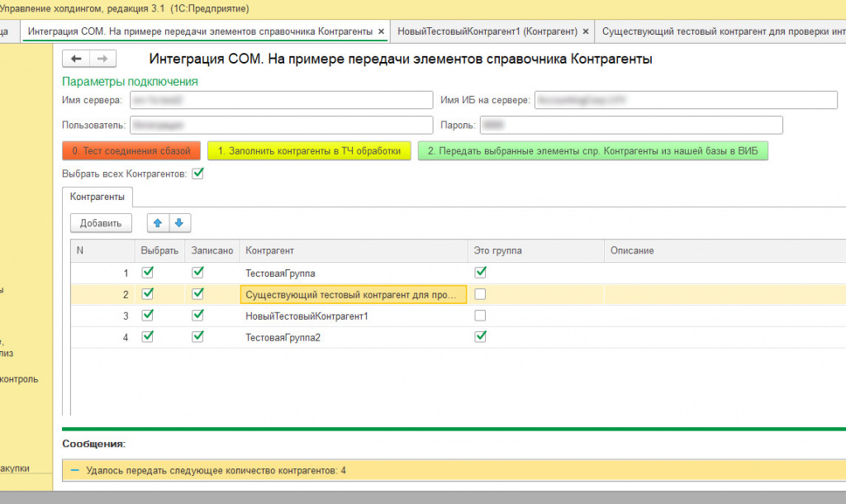The width and height of the screenshot is (846, 504).
Task: Toggle Это группа for ТестоваяГруппа row
Action: tap(480, 273)
